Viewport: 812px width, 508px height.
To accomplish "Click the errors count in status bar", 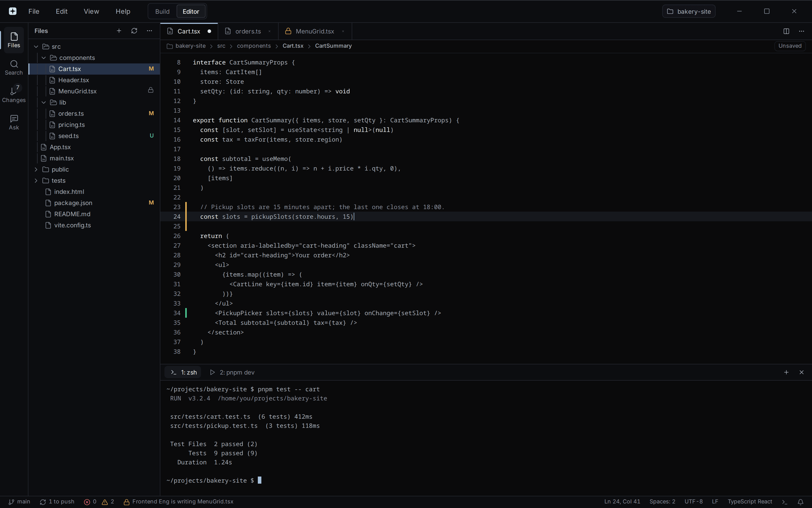I will (x=90, y=502).
